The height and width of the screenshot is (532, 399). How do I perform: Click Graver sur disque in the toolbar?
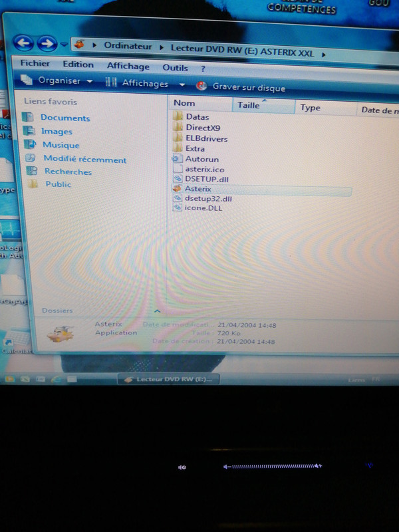pyautogui.click(x=241, y=87)
